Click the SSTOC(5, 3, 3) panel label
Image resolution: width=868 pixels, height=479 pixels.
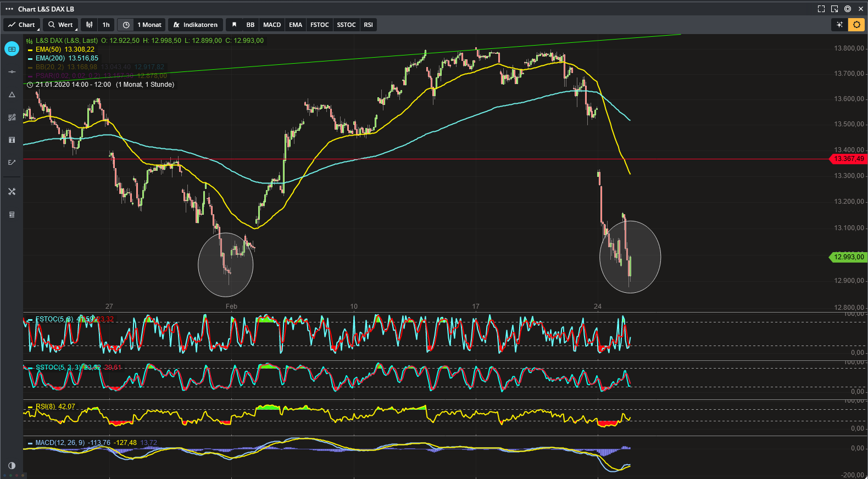click(75, 367)
